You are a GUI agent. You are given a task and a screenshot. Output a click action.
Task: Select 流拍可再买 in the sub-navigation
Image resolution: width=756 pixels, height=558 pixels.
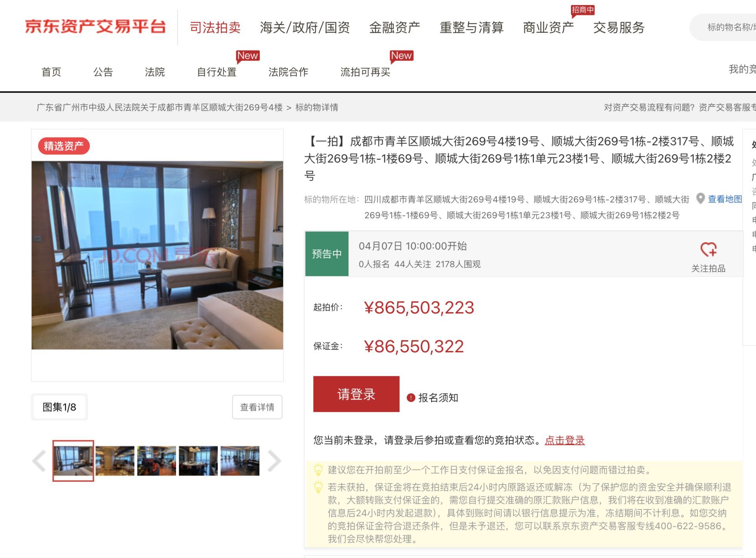(x=365, y=72)
